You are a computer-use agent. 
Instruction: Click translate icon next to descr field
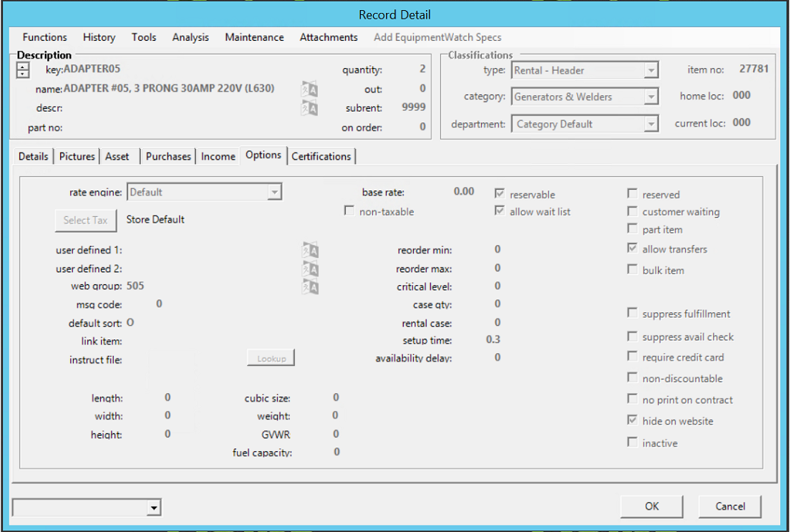(309, 108)
